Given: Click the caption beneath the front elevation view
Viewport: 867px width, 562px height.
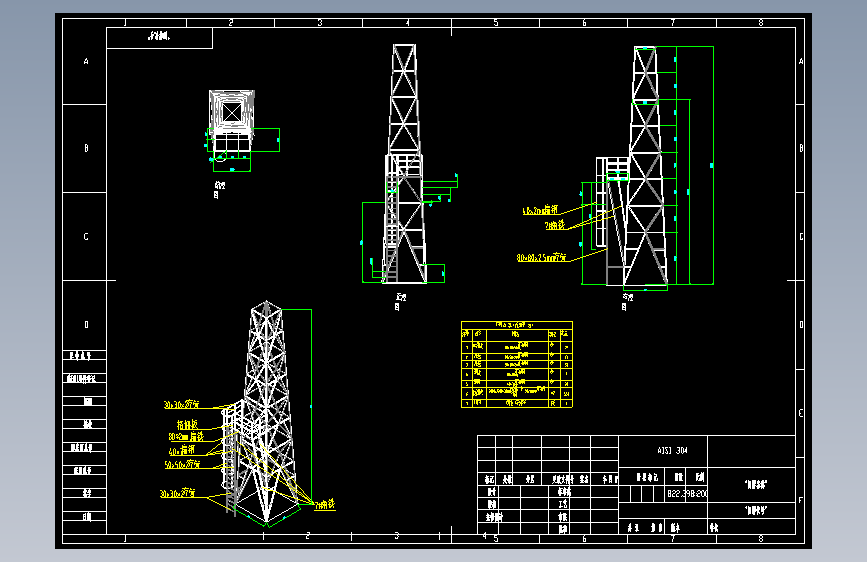Looking at the screenshot, I should (400, 301).
